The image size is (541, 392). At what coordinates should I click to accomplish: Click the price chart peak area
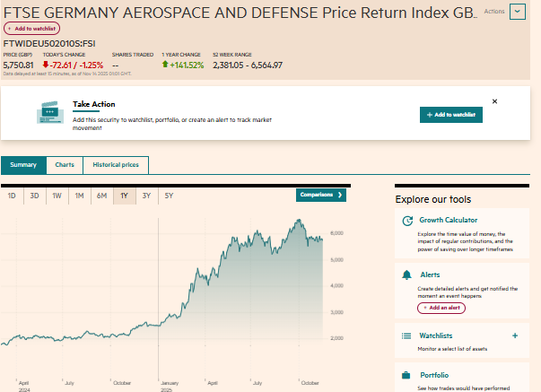coord(297,222)
